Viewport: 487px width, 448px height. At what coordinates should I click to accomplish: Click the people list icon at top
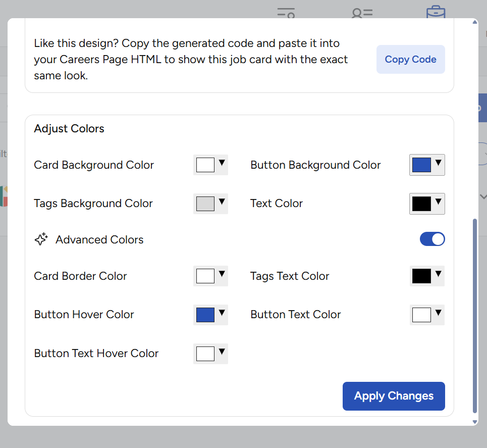362,13
